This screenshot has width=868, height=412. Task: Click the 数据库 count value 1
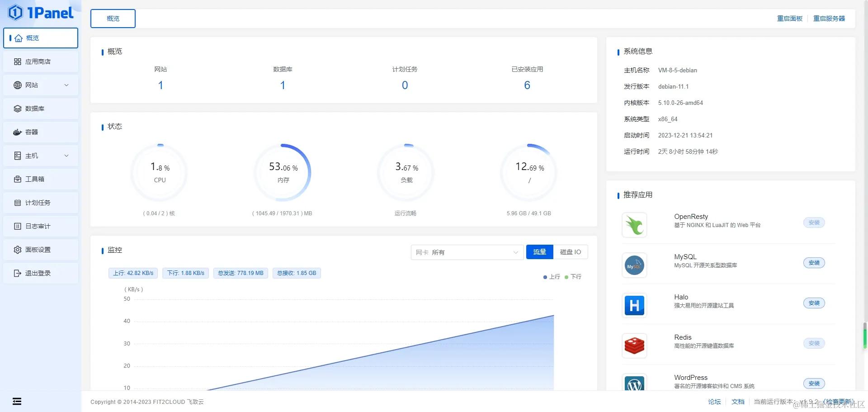tap(283, 85)
